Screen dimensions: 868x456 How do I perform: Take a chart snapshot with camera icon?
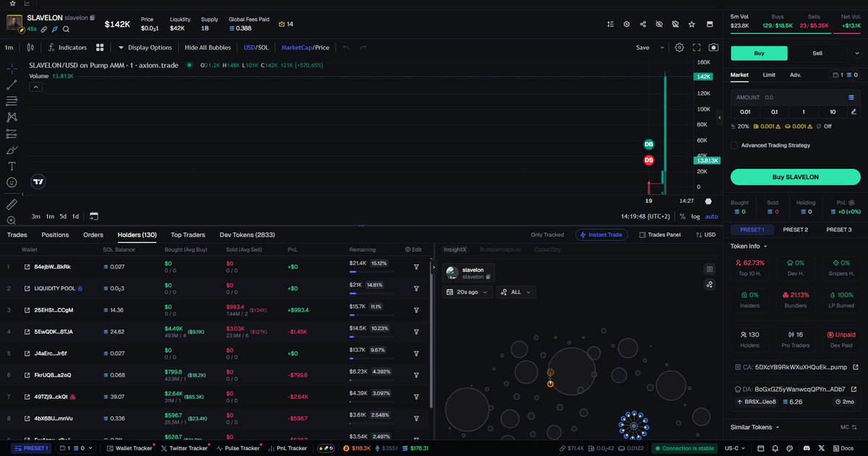(x=714, y=48)
